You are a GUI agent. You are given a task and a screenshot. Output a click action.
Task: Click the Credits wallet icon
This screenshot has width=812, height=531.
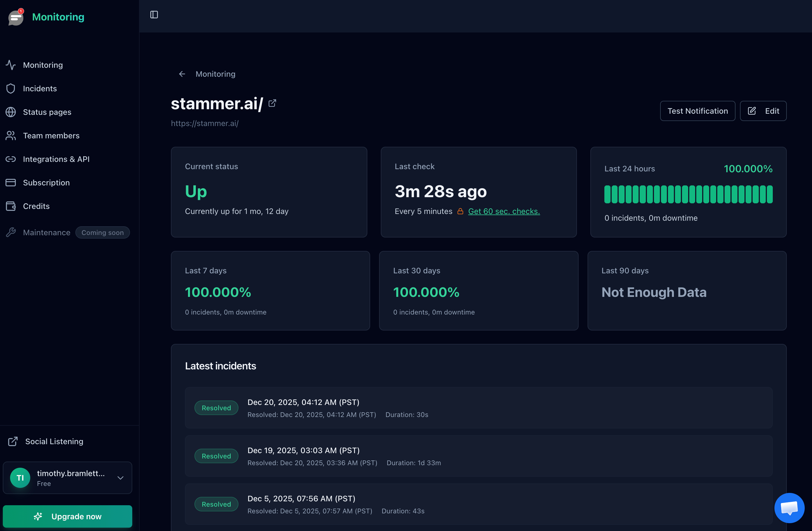point(11,206)
